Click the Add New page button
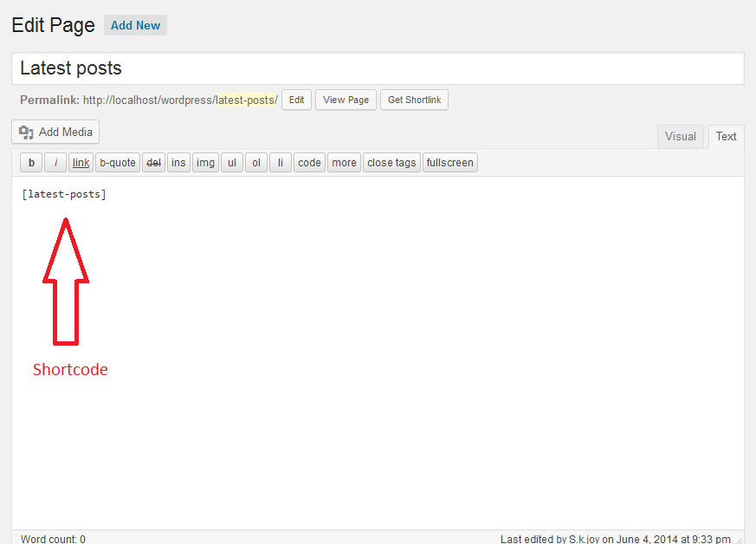This screenshot has width=756, height=544. [135, 26]
